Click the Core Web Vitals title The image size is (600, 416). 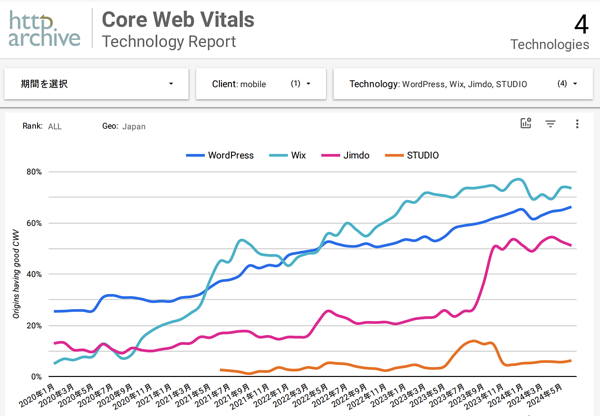(x=178, y=20)
